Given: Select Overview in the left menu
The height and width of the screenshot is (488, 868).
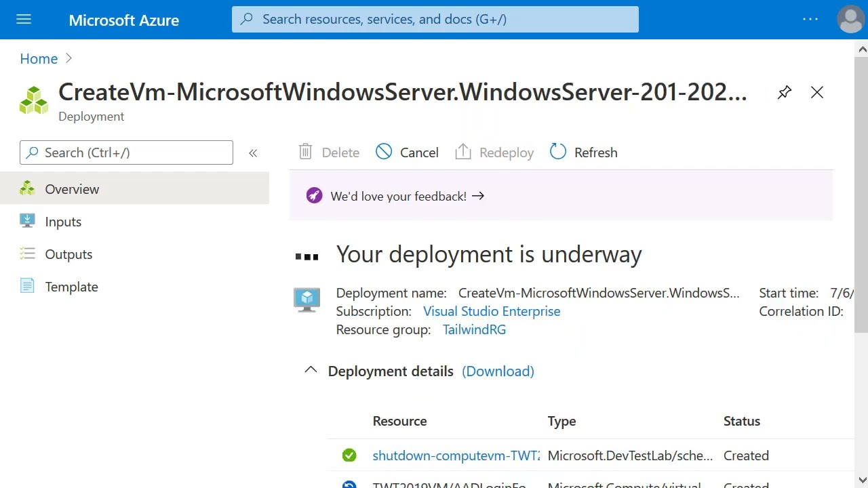Looking at the screenshot, I should coord(134,189).
